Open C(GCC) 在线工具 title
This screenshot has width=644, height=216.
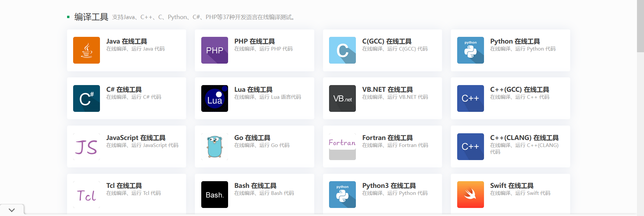[x=387, y=42]
